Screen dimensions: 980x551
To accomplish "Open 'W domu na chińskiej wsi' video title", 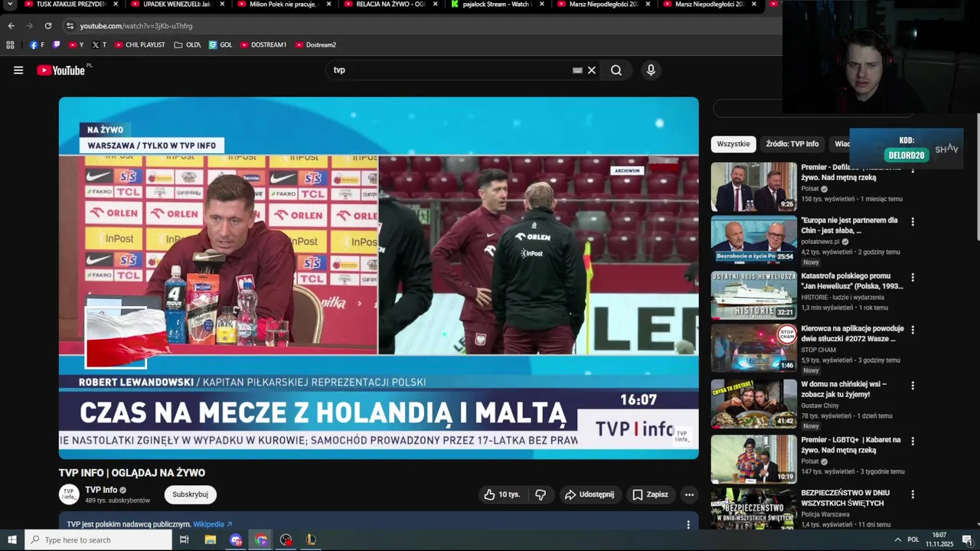I will (844, 390).
